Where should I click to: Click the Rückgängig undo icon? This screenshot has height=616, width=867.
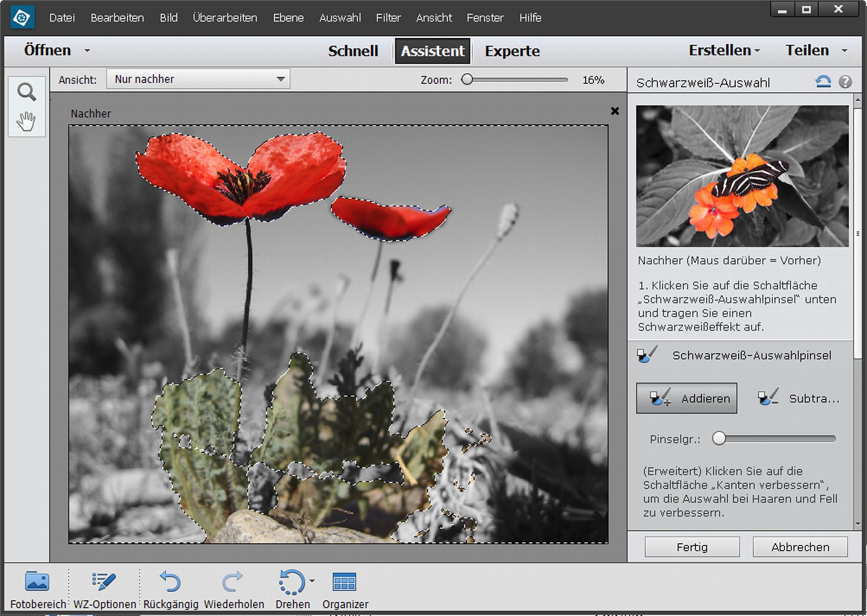click(170, 581)
